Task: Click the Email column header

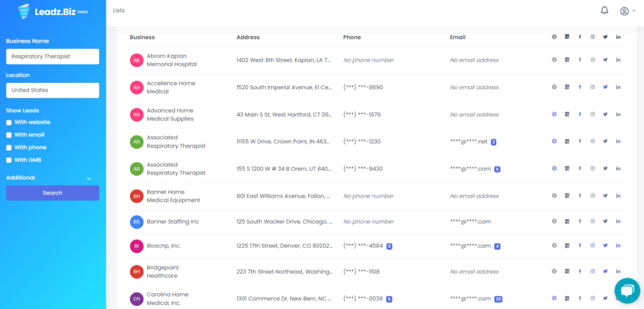Action: (x=458, y=37)
